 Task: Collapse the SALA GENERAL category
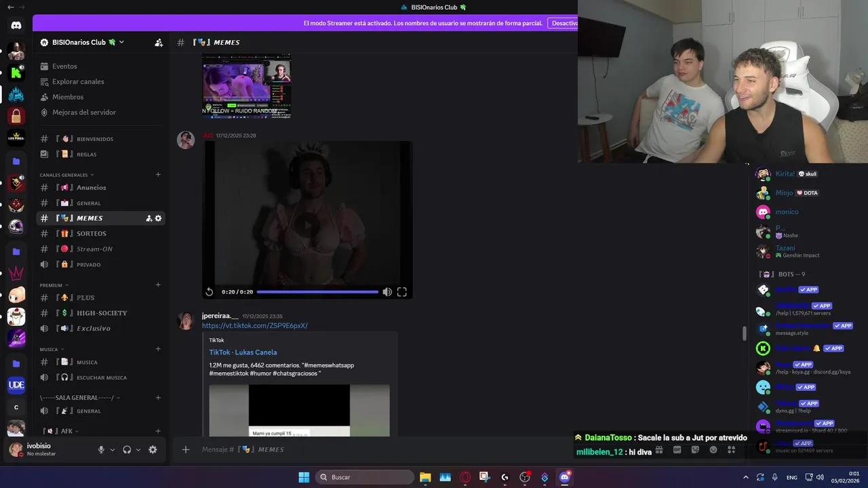click(80, 398)
